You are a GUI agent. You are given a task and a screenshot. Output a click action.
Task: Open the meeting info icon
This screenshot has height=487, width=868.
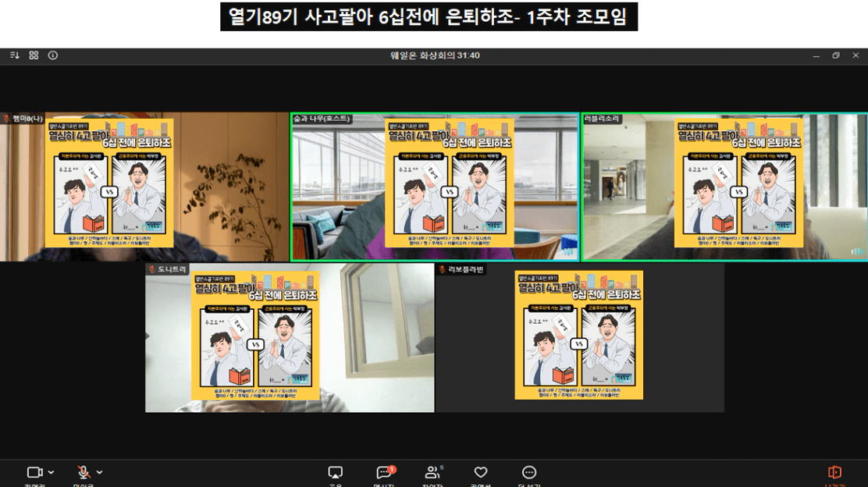(x=52, y=55)
